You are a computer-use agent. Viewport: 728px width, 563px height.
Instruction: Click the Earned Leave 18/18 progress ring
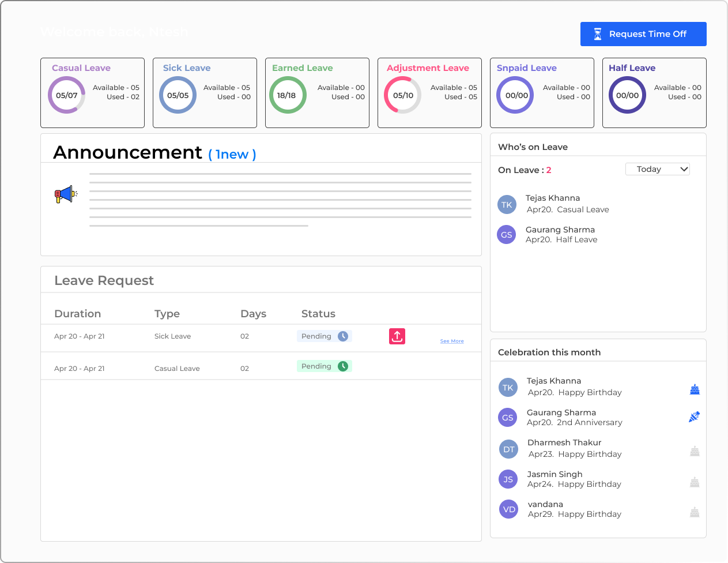click(x=286, y=95)
